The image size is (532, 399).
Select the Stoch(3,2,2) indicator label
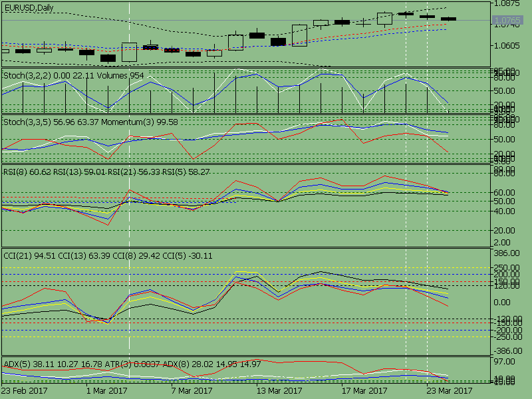pyautogui.click(x=27, y=75)
